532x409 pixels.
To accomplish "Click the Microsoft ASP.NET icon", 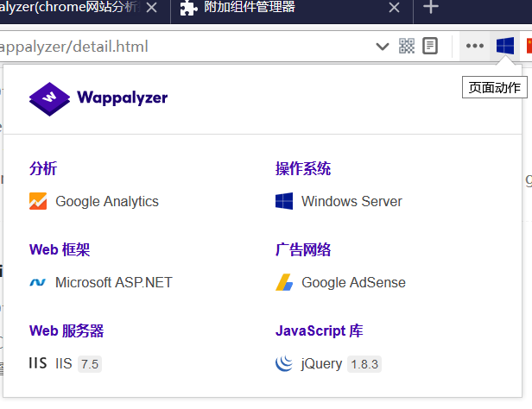I will coord(38,282).
